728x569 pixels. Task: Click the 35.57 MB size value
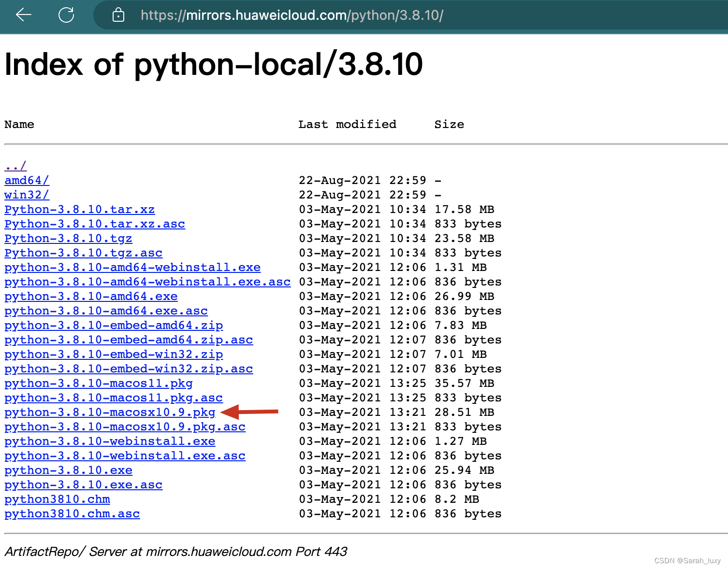465,384
